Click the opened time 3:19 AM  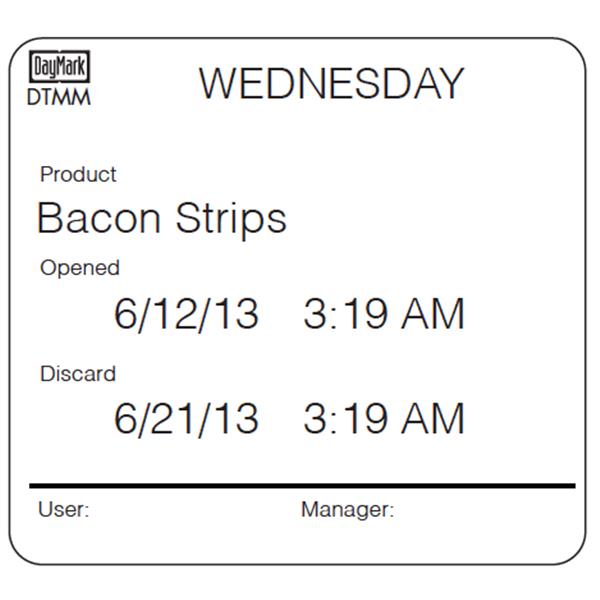coord(384,314)
